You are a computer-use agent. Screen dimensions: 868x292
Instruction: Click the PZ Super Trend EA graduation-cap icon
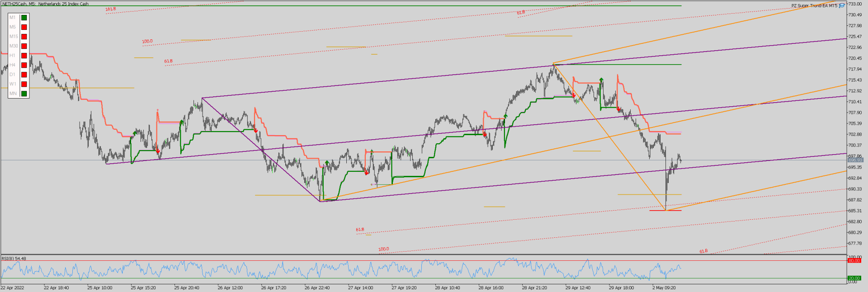[x=842, y=5]
